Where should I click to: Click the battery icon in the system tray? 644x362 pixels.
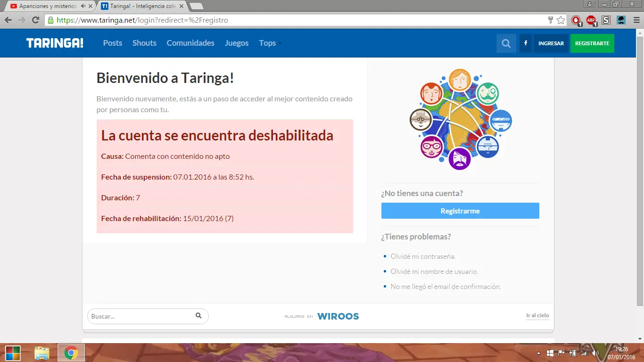click(573, 353)
